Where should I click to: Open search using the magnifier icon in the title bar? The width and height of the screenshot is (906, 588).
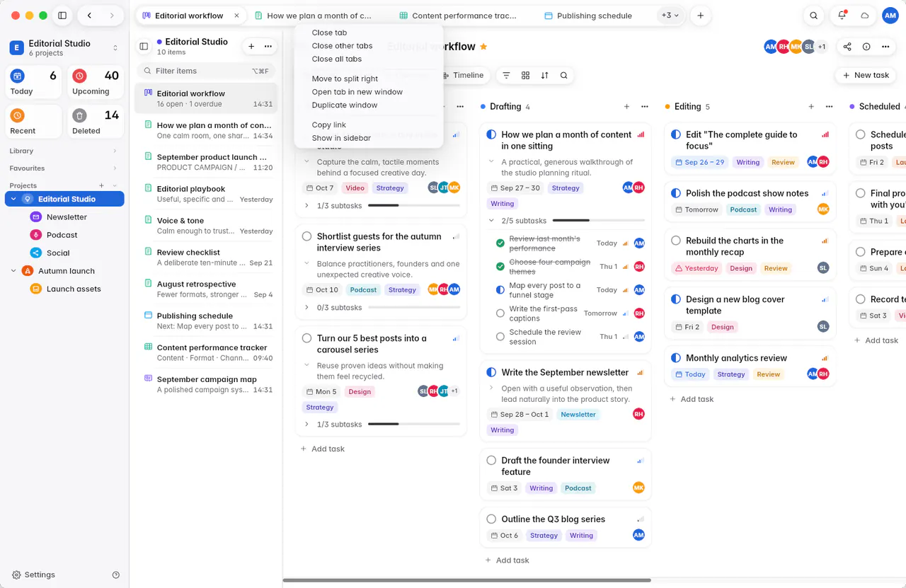tap(814, 16)
